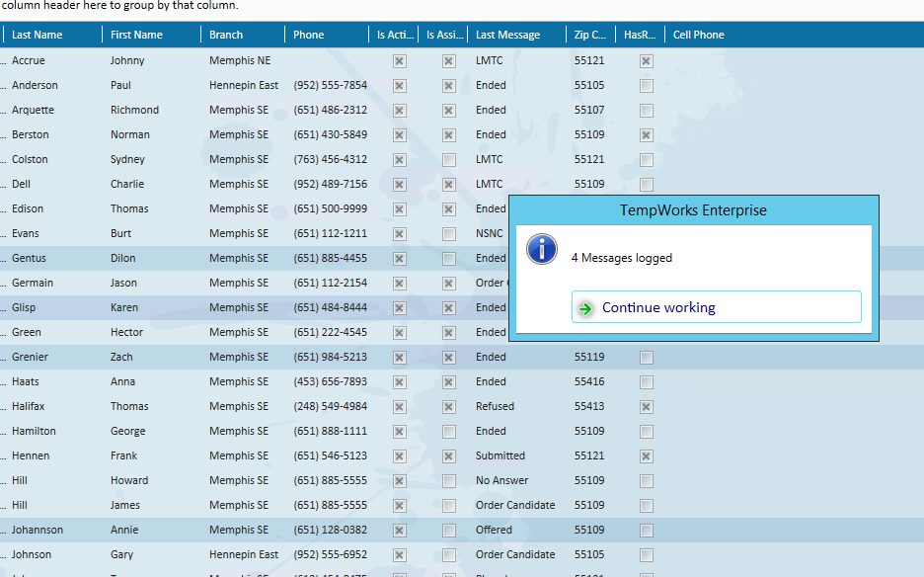Click zip code '55413'
Screen dimensions: 924x577
click(589, 406)
